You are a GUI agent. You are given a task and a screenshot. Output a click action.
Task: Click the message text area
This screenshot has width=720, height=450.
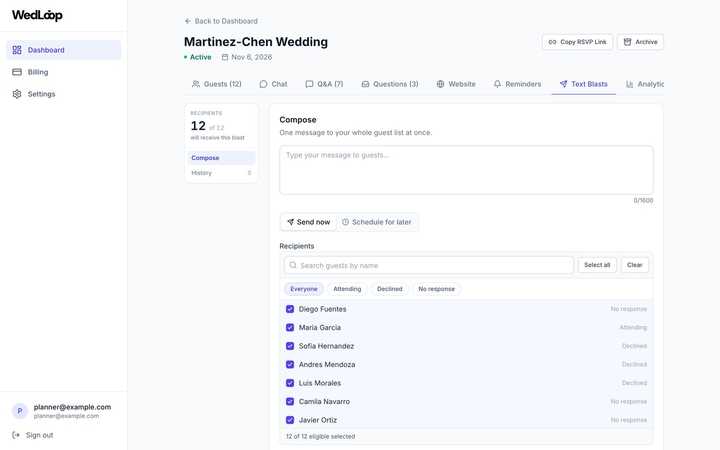click(466, 170)
